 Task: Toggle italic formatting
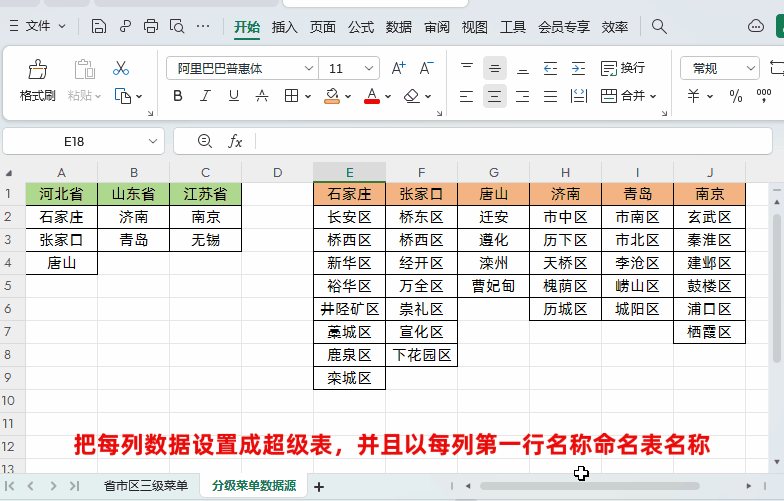coord(206,96)
